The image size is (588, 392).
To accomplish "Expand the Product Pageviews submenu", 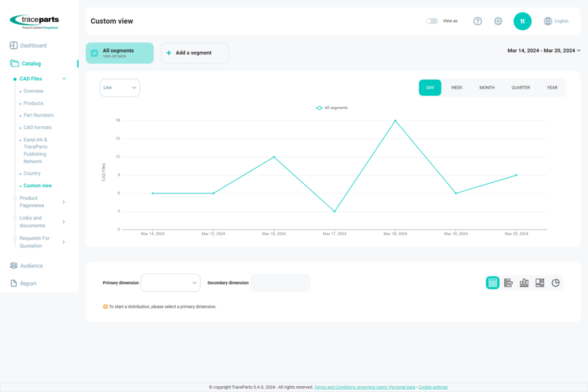I will coord(63,202).
